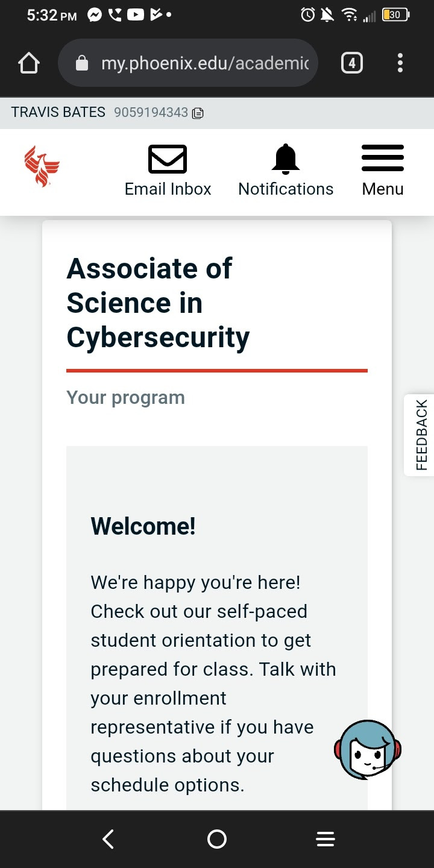Tap the Associate of Science in Cybersecurity heading
434x868 pixels.
pos(158,303)
